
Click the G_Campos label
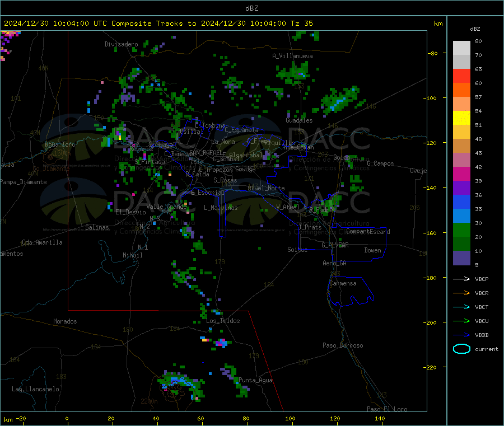click(380, 163)
